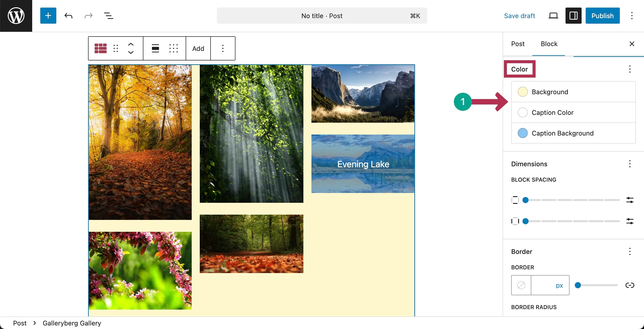Click the undo arrow icon
This screenshot has height=329, width=644.
[x=68, y=16]
